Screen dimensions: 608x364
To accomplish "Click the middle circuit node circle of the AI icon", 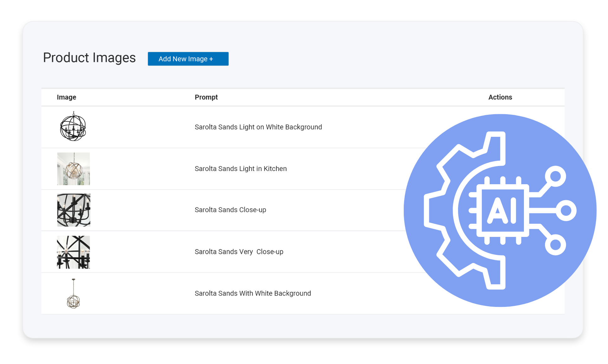I will click(566, 211).
